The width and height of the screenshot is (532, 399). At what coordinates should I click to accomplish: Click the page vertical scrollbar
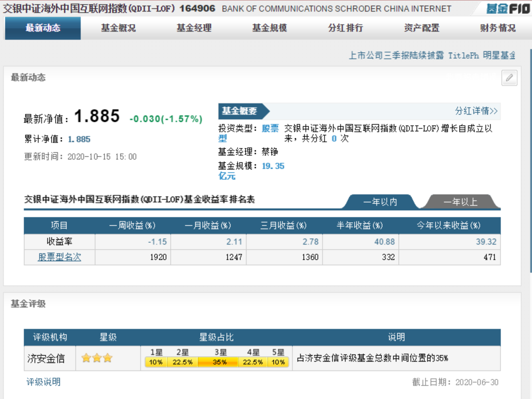(x=531, y=161)
